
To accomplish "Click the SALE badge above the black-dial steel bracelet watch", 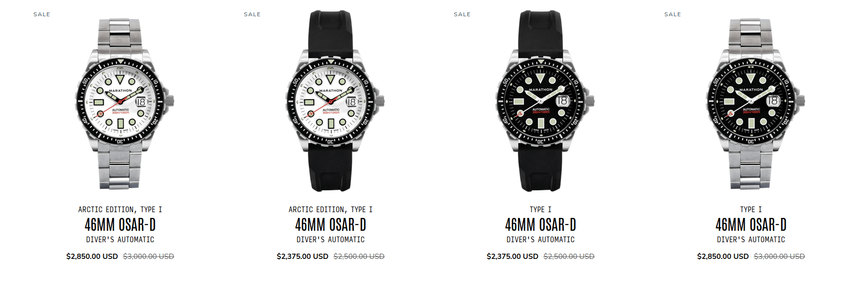I will [673, 14].
